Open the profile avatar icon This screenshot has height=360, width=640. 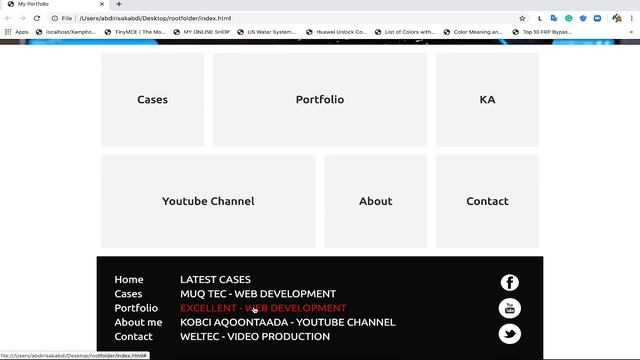[617, 18]
